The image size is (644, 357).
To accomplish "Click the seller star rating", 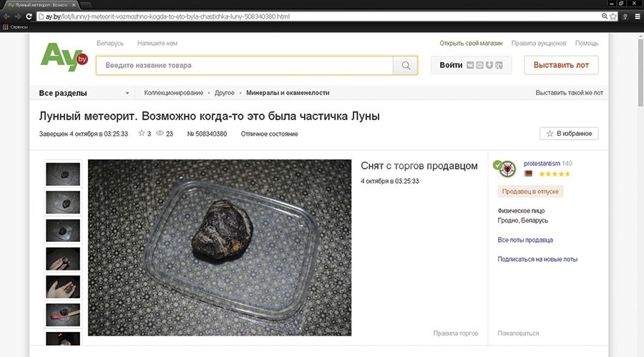I will pos(554,174).
